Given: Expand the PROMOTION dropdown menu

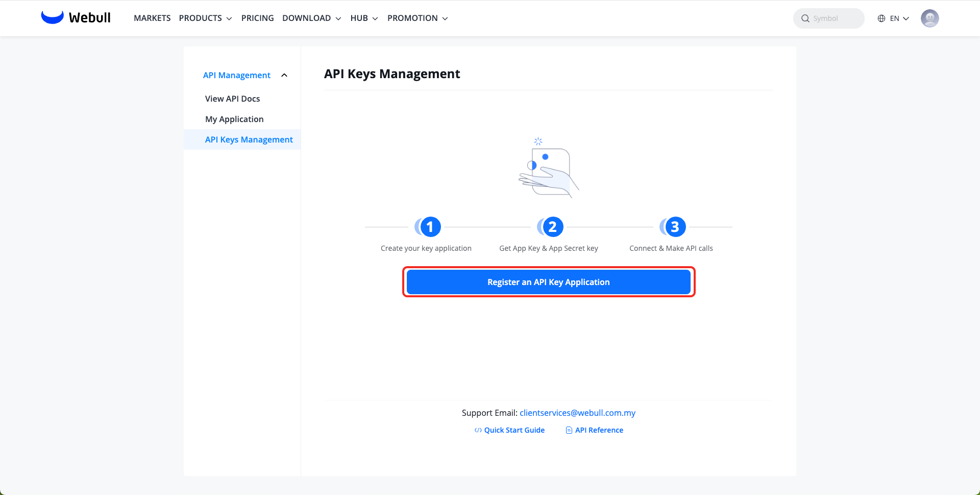Looking at the screenshot, I should pos(418,18).
